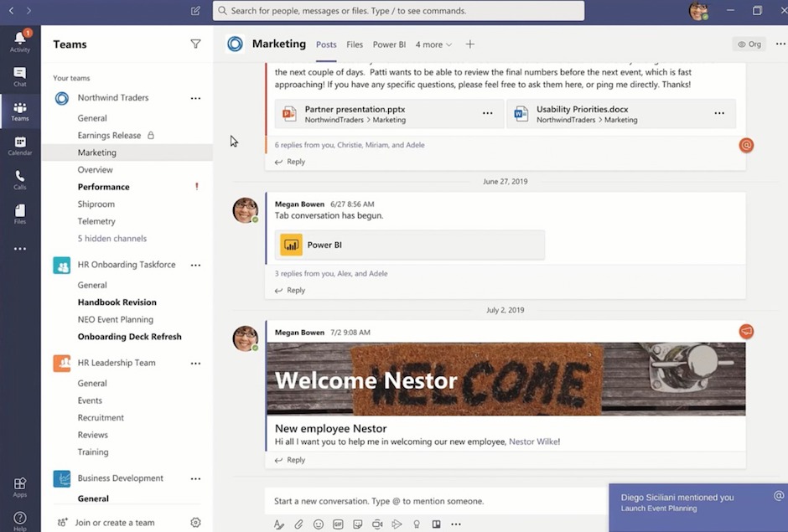Open the Activity feed bell icon
This screenshot has width=788, height=532.
click(x=20, y=40)
